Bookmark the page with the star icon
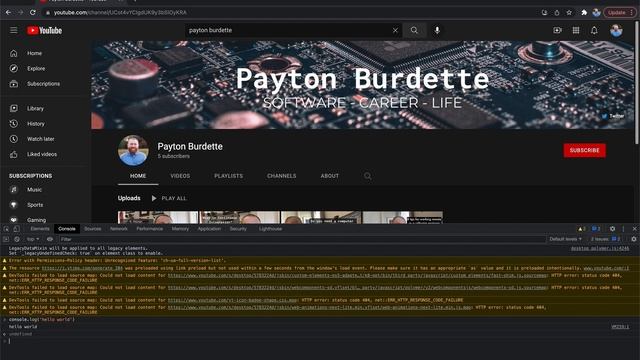Screen dimensions: 640x360 point(569,13)
